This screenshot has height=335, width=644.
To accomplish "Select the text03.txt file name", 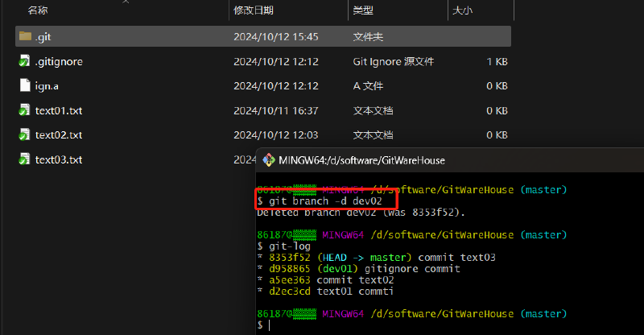I will click(x=59, y=159).
